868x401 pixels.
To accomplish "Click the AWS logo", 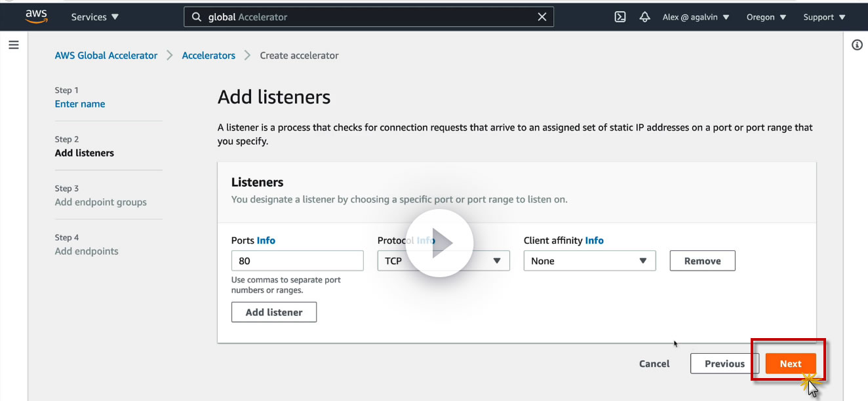I will (36, 17).
